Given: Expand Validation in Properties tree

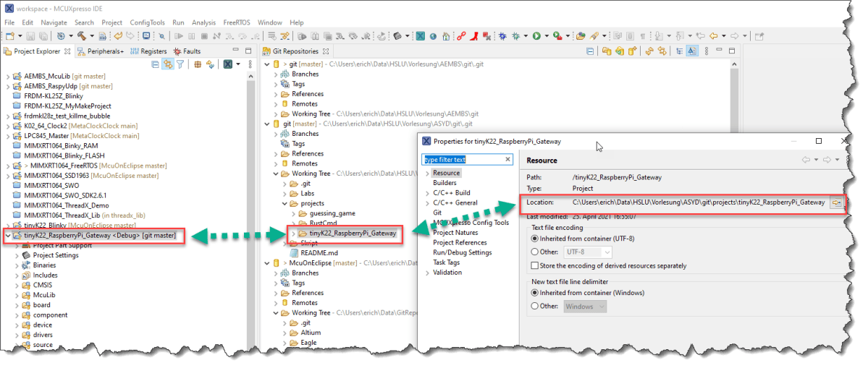Looking at the screenshot, I should pyautogui.click(x=427, y=273).
